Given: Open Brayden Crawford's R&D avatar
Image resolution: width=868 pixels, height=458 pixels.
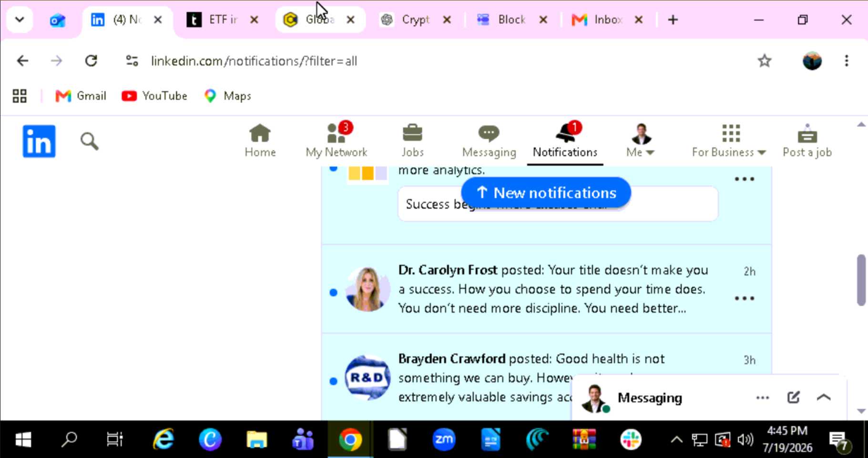Looking at the screenshot, I should tap(367, 378).
